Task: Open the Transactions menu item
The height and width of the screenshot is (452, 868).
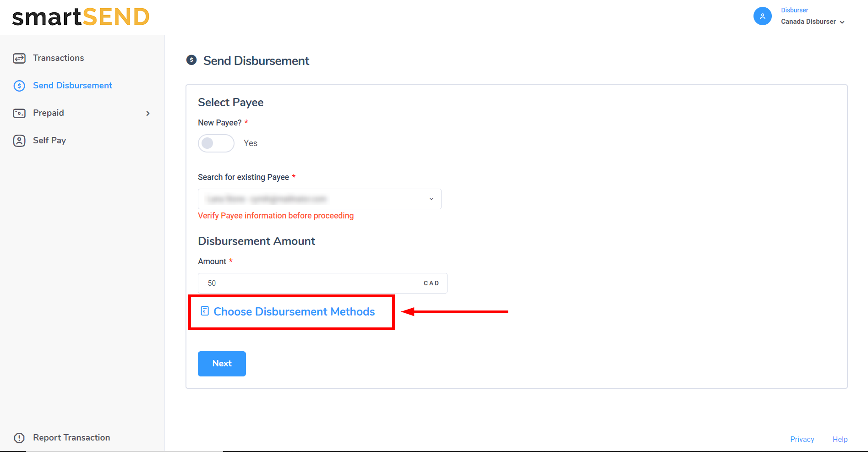Action: click(x=58, y=58)
